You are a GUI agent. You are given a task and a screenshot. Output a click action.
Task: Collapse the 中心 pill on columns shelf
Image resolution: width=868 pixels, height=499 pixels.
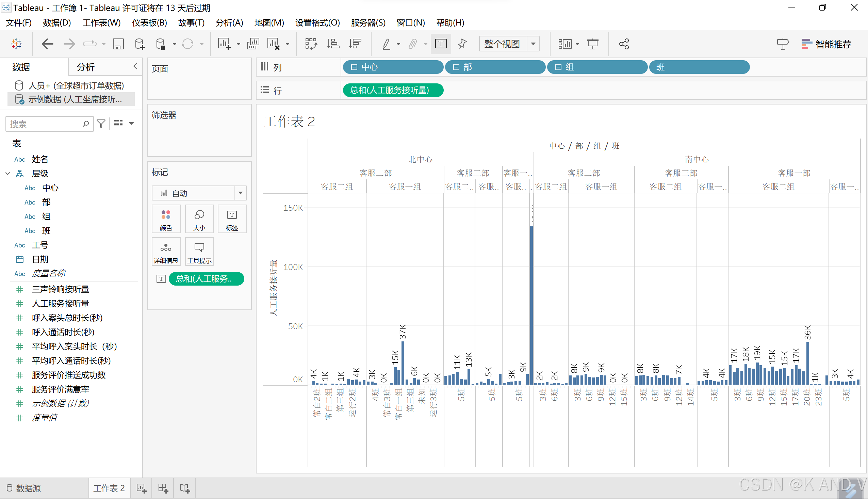coord(354,67)
